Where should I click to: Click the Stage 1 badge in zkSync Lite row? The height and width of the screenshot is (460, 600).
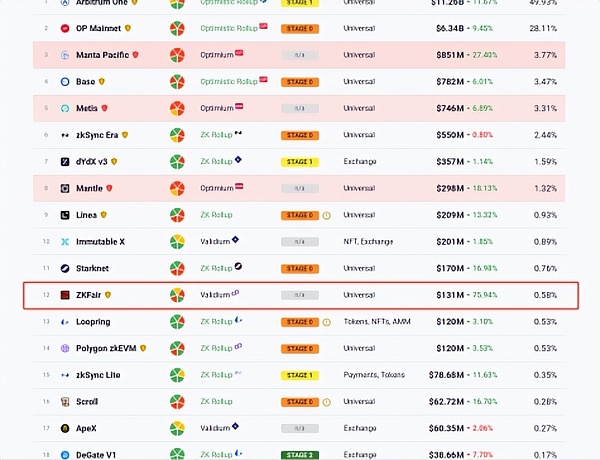[x=299, y=375]
